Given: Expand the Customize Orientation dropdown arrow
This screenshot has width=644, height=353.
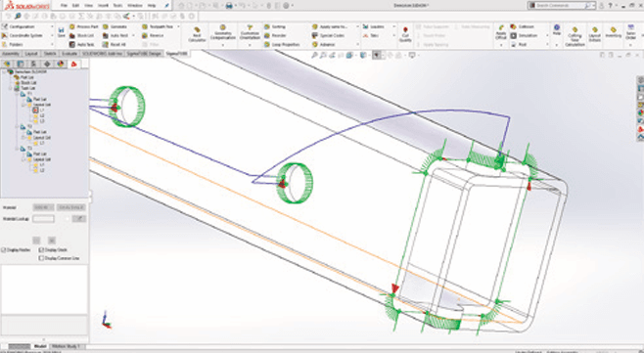Looking at the screenshot, I should pos(250,44).
